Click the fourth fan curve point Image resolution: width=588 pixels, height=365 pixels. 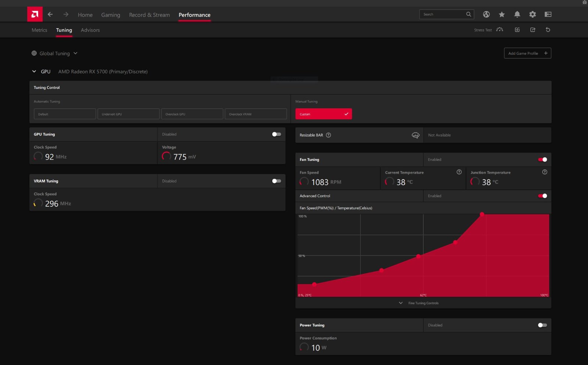[x=455, y=242]
